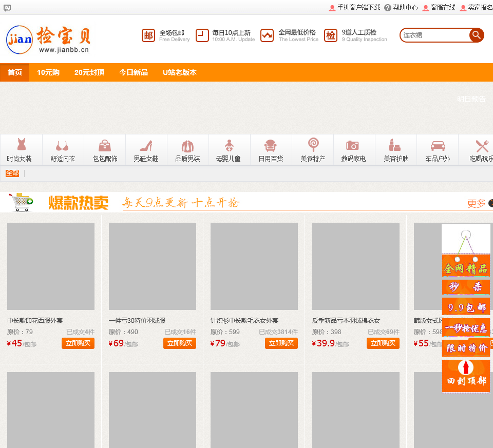Image resolution: width=493 pixels, height=448 pixels.
Task: Click 一秒抢优惠 floating sidebar button
Action: tap(466, 328)
